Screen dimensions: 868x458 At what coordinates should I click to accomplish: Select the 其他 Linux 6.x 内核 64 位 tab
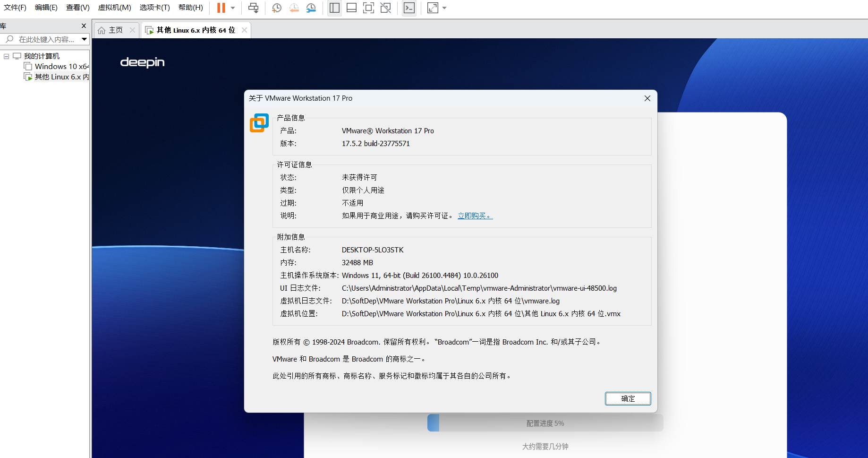pos(196,30)
